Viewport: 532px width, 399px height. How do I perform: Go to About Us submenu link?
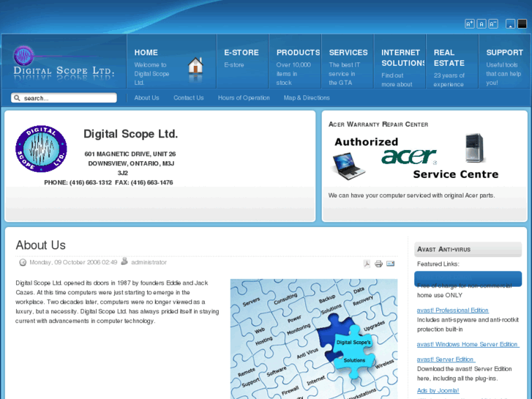(146, 98)
